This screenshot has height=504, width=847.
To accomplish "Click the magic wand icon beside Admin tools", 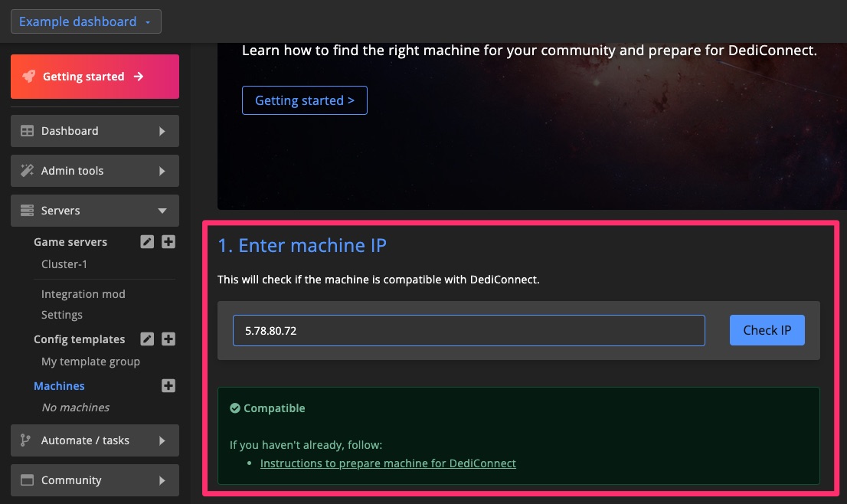I will point(25,170).
